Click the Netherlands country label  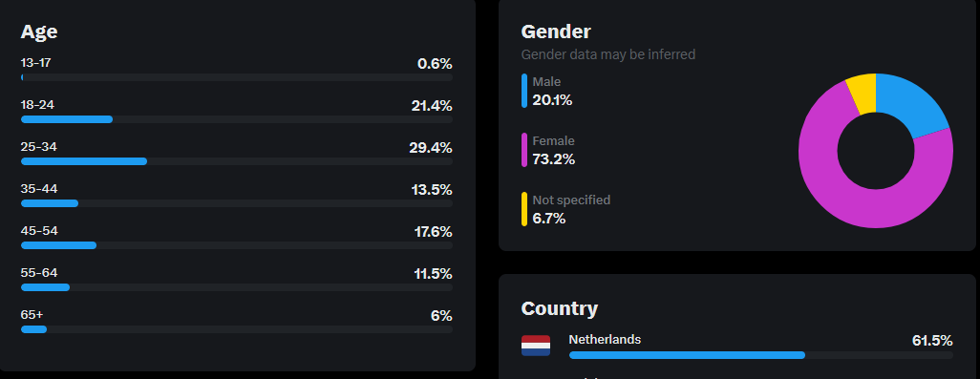605,340
